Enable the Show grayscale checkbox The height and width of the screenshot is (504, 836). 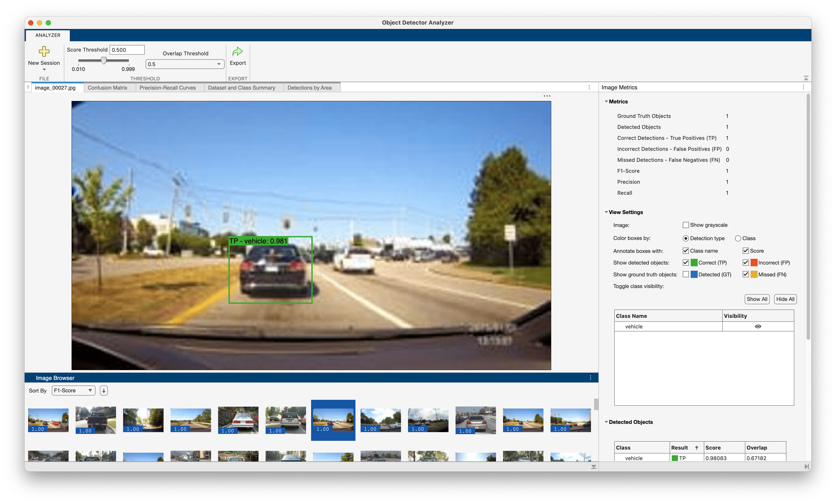tap(686, 225)
